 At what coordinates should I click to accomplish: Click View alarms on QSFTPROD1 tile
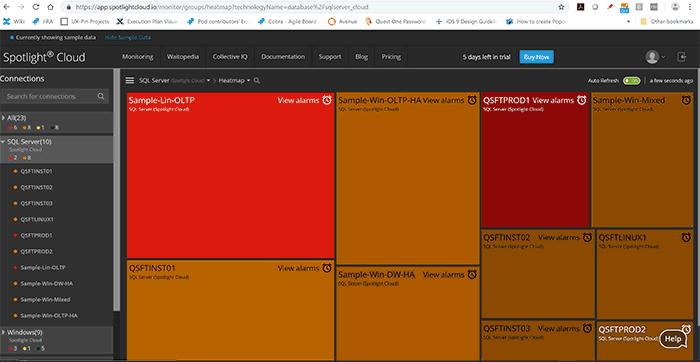pyautogui.click(x=553, y=100)
